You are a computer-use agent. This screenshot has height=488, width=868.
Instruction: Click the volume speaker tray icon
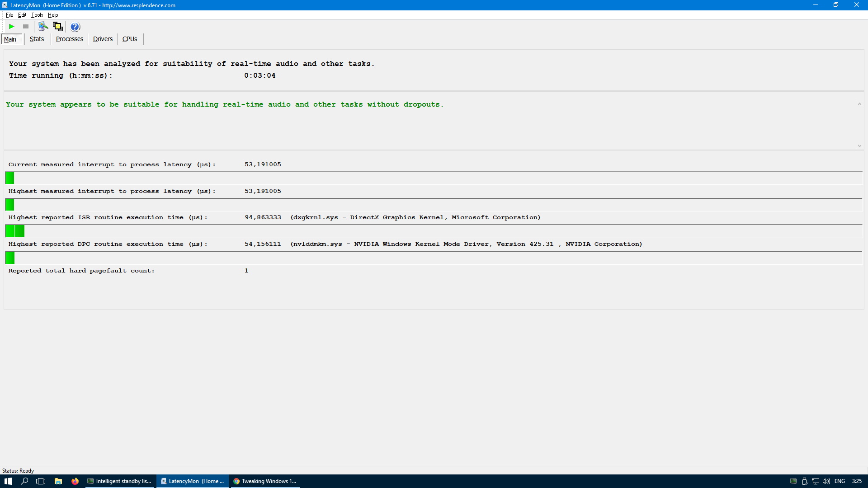[826, 481]
